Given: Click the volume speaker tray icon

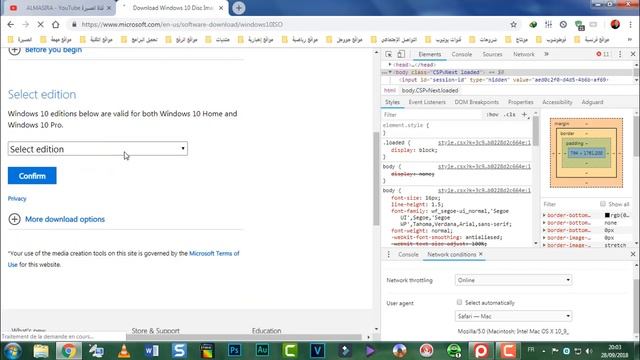Looking at the screenshot, I should (x=589, y=351).
